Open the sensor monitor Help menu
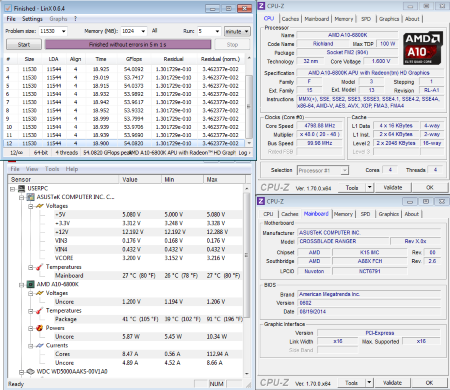The width and height of the screenshot is (450, 390). [72, 169]
